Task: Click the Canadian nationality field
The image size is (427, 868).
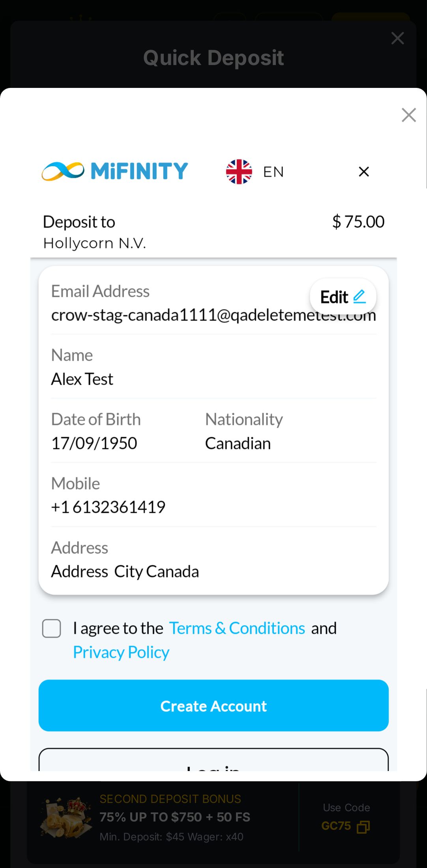Action: (x=238, y=443)
